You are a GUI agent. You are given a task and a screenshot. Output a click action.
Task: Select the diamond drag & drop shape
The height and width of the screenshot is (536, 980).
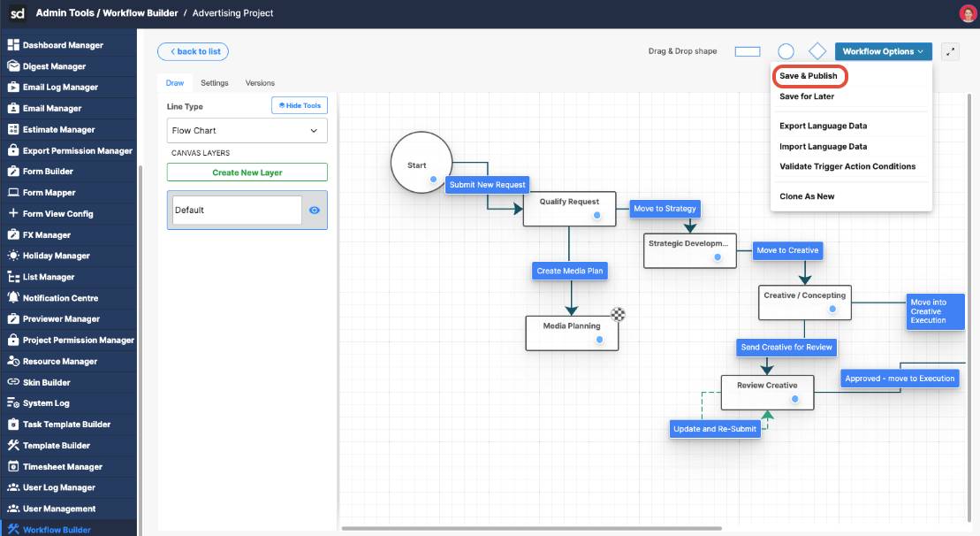(x=817, y=51)
